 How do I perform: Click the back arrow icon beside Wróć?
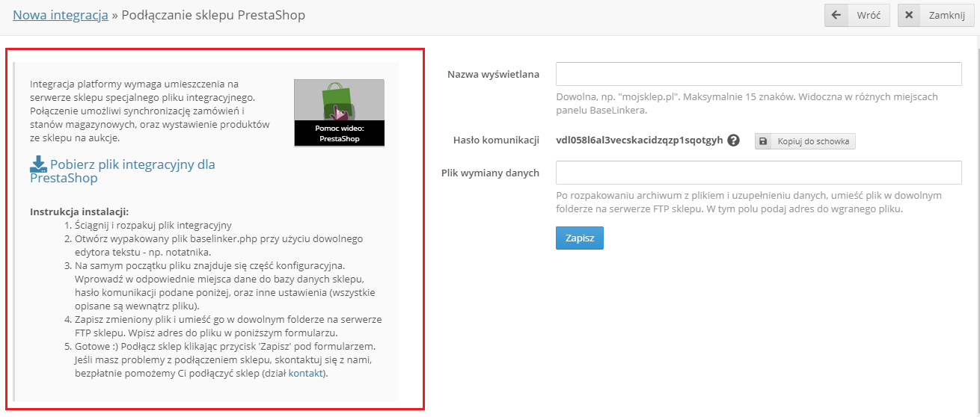[x=836, y=15]
